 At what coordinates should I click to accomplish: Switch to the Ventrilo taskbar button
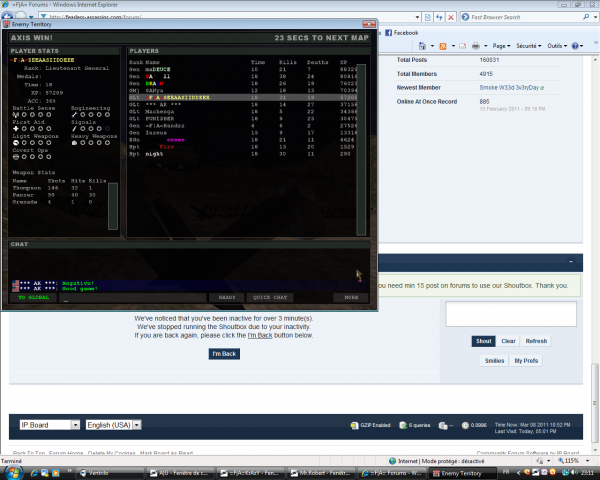tap(111, 473)
